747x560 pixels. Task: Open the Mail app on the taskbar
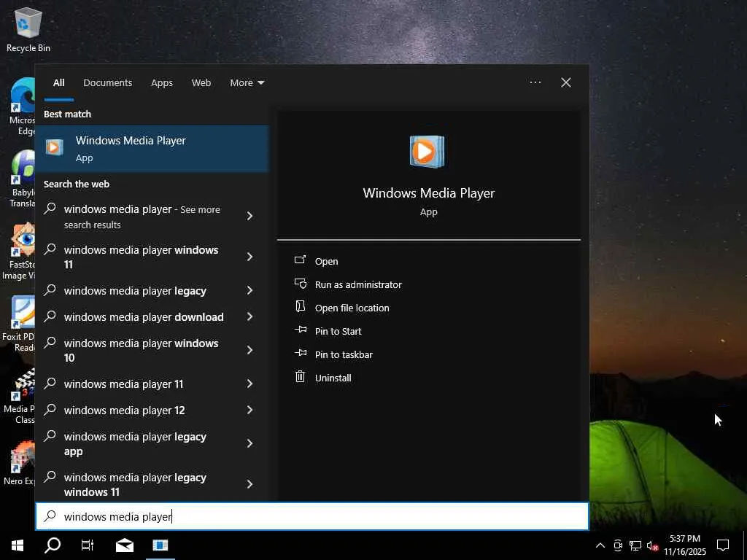(125, 545)
